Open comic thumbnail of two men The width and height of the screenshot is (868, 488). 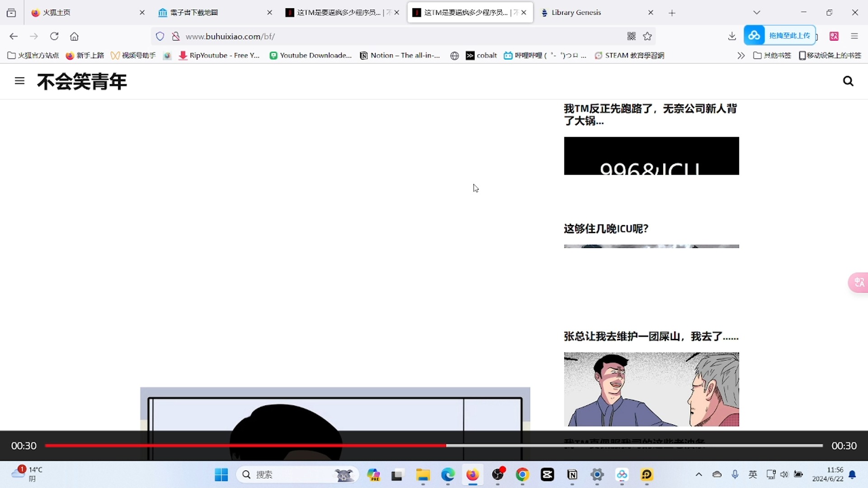[651, 389]
